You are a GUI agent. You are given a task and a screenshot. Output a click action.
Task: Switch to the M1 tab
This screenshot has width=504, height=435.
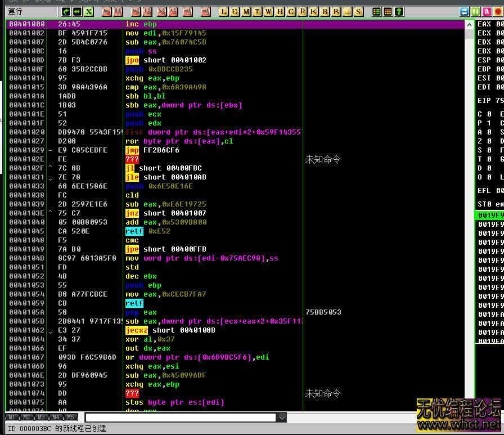tap(12, 418)
